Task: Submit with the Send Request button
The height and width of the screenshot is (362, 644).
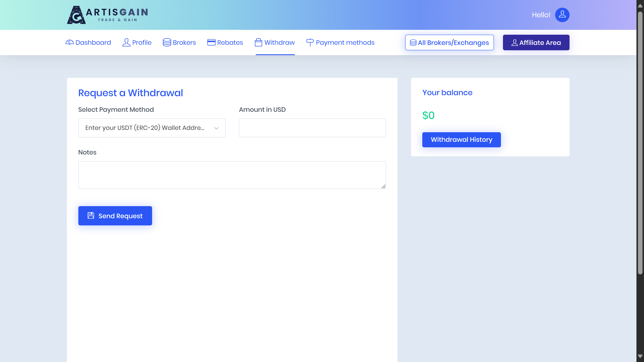Action: (115, 216)
